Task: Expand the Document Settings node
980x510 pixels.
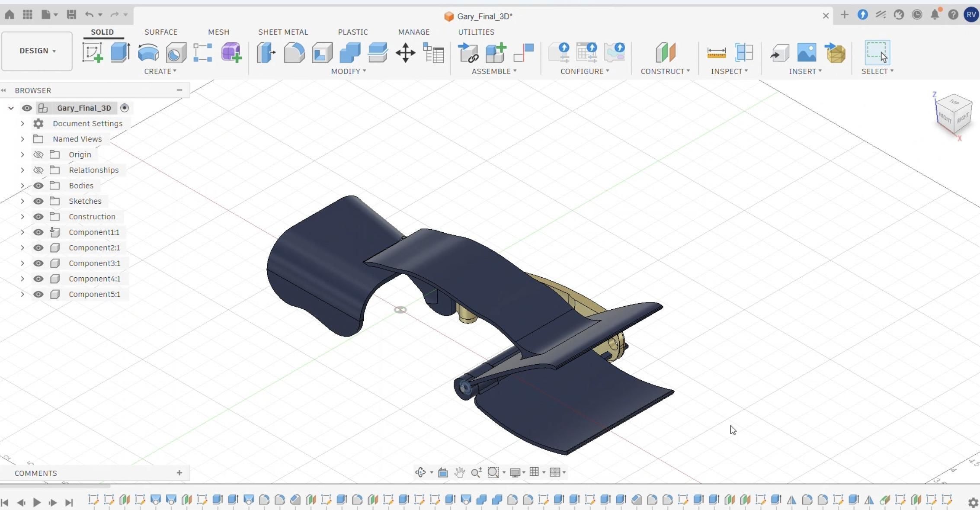Action: 22,124
